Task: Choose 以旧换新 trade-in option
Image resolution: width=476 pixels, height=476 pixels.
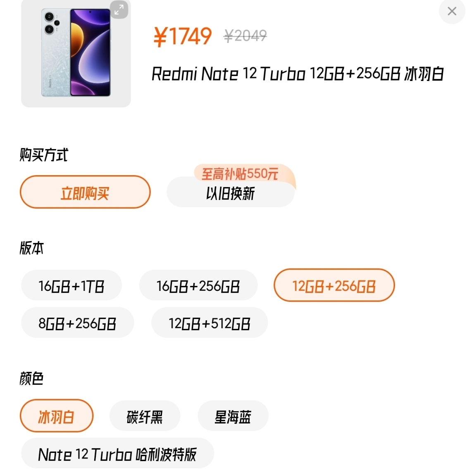Action: pyautogui.click(x=231, y=193)
